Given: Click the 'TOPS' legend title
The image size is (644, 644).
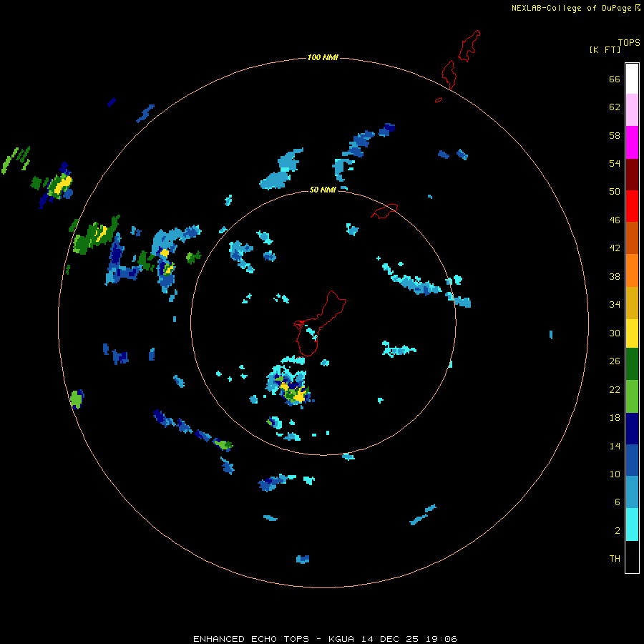Looking at the screenshot, I should click(629, 42).
